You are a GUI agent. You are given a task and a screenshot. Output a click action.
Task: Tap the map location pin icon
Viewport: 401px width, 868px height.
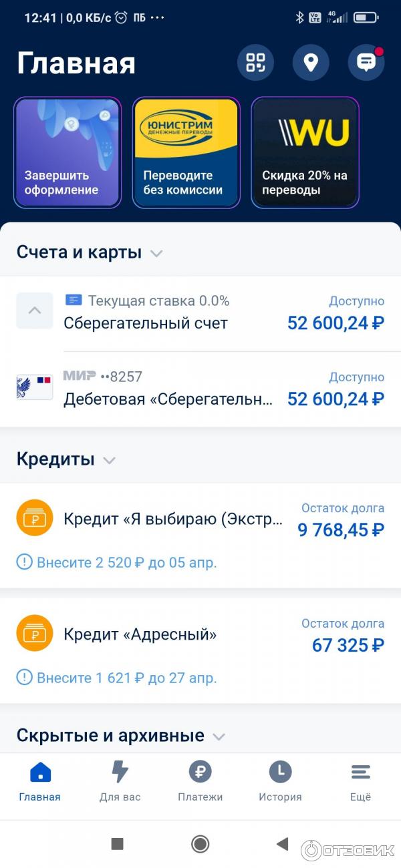tap(311, 63)
